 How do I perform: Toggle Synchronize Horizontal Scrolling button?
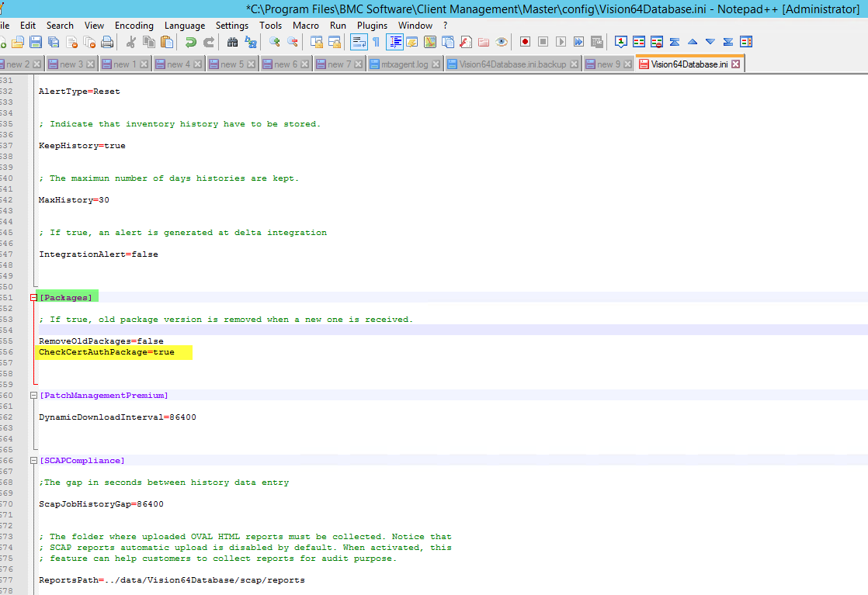pyautogui.click(x=335, y=42)
